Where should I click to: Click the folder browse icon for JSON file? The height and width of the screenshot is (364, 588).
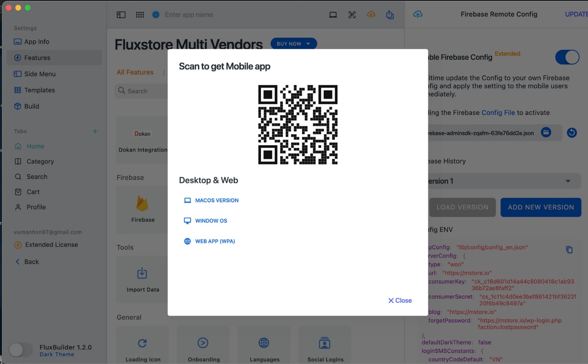pos(546,132)
